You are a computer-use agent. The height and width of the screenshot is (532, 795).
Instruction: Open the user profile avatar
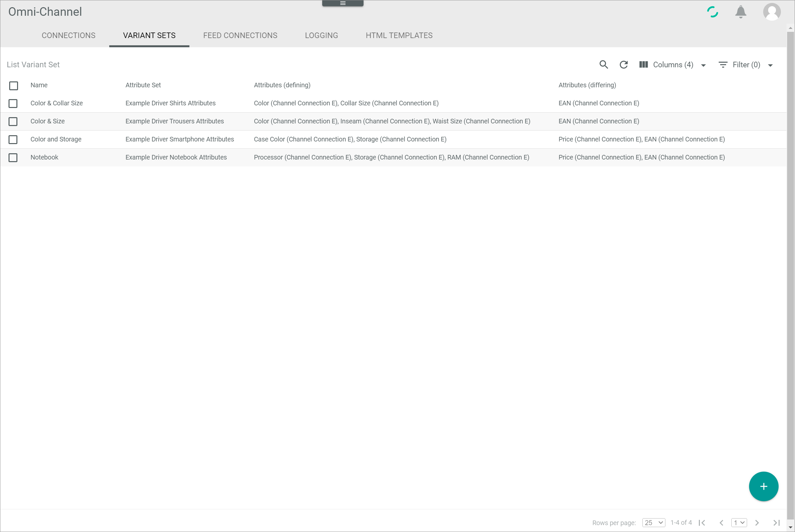pyautogui.click(x=772, y=12)
